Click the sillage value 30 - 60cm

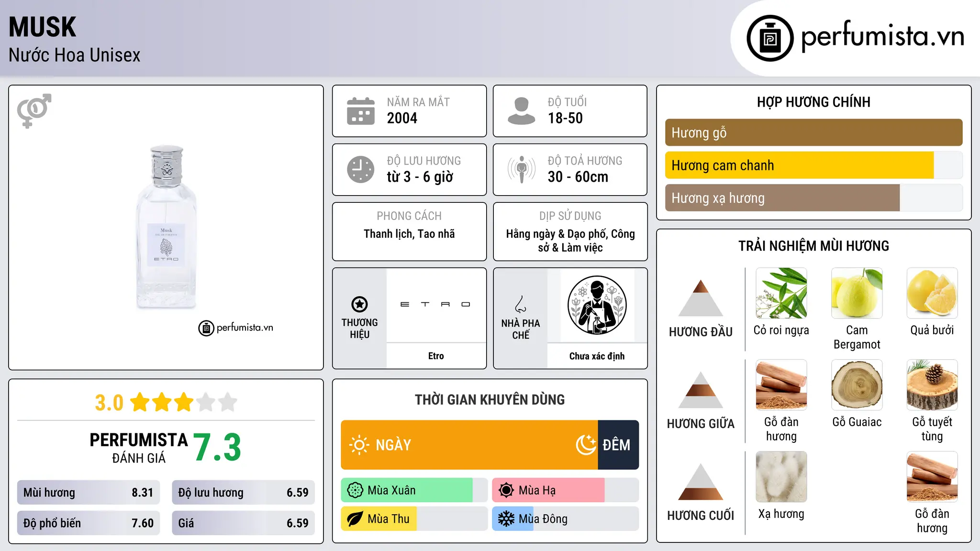[578, 177]
